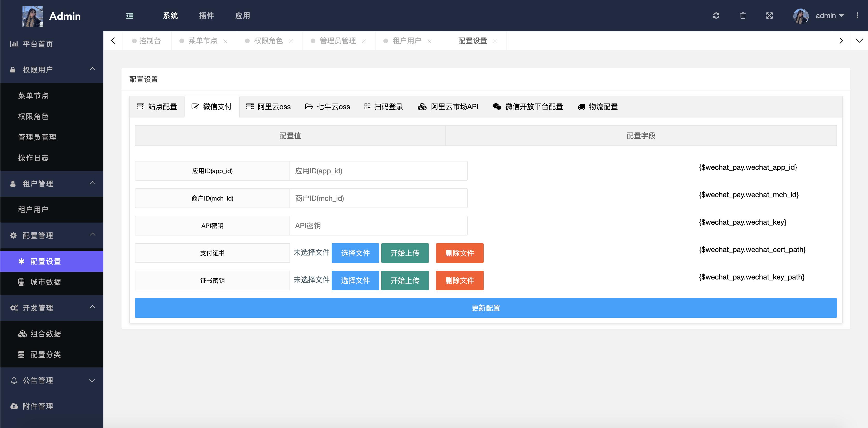
Task: Collapse the sidebar using the hamburger icon
Action: click(x=130, y=16)
